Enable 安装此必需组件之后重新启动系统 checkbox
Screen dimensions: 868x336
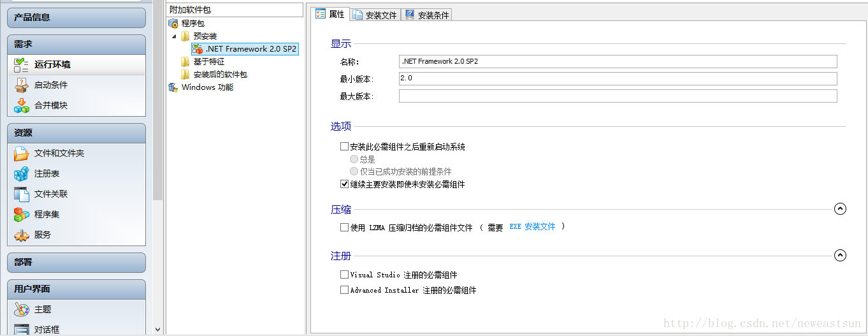click(x=345, y=147)
